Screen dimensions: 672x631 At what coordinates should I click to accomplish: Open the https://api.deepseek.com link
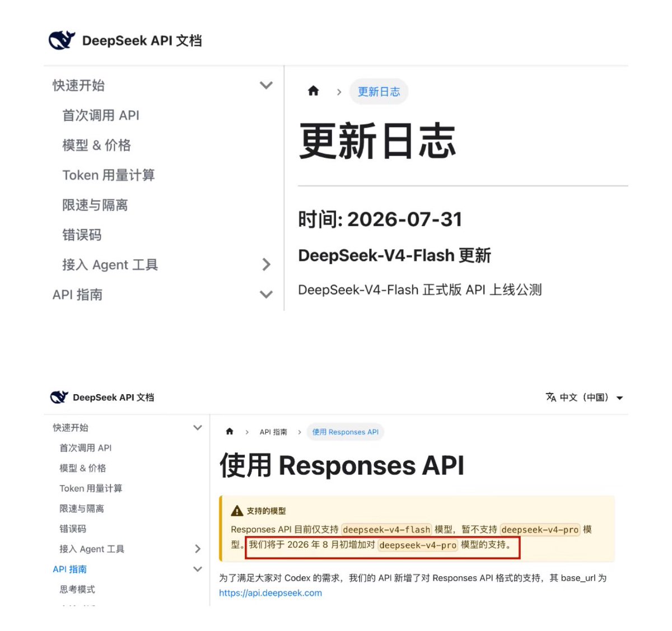point(270,593)
